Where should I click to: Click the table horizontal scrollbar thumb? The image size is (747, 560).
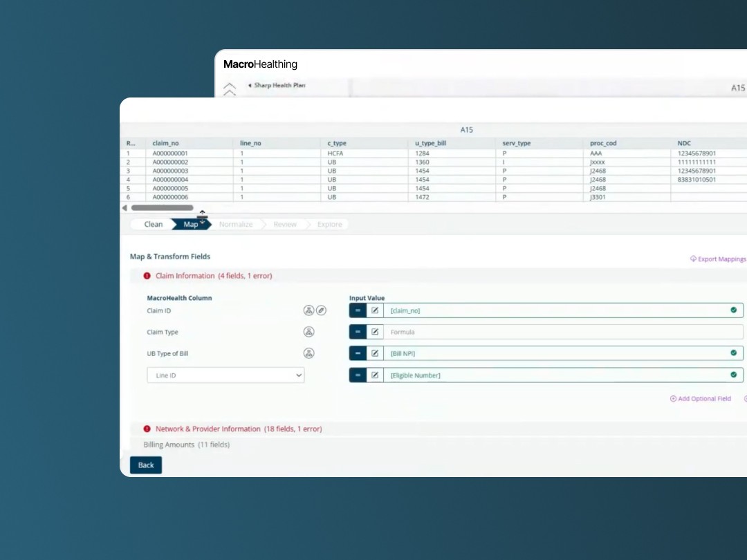click(163, 207)
